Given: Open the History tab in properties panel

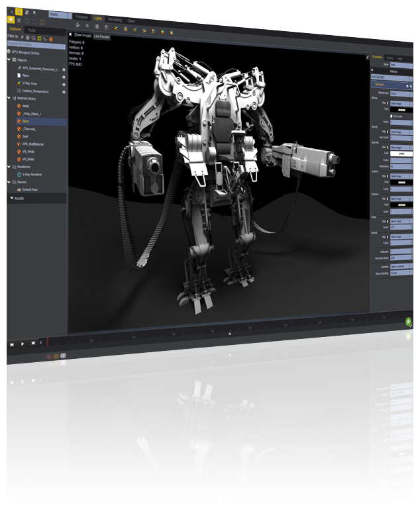Looking at the screenshot, I should (x=390, y=58).
